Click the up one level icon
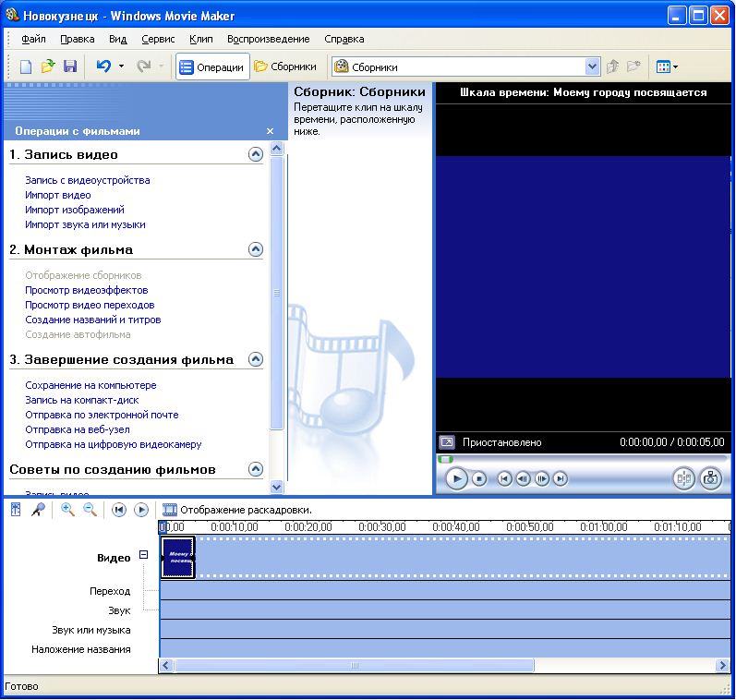736x700 pixels. click(612, 66)
